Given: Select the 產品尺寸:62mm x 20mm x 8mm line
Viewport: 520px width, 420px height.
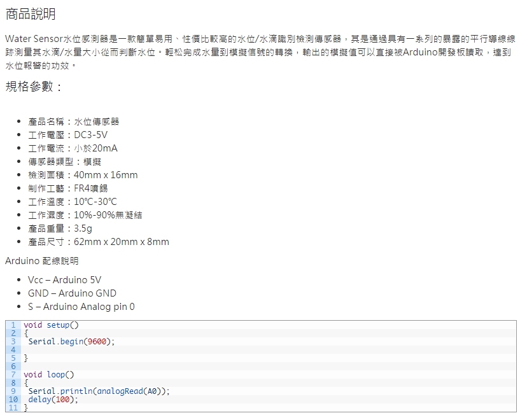Looking at the screenshot, I should point(99,242).
